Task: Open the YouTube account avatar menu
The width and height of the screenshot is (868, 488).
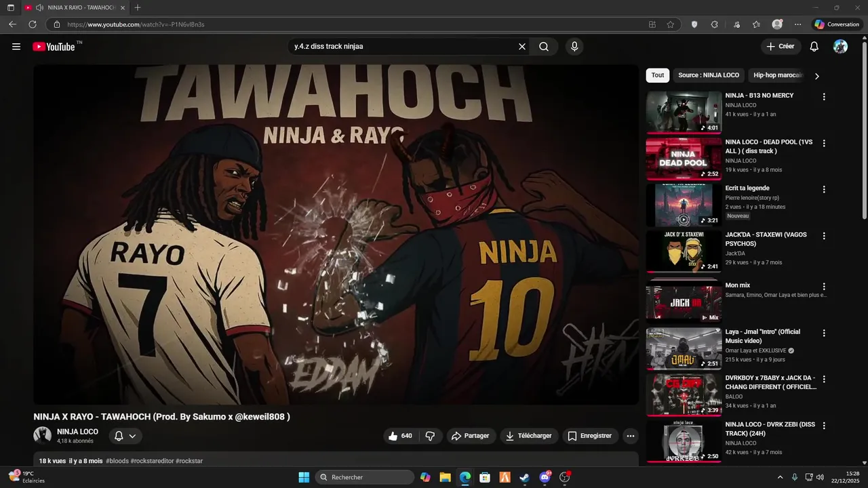Action: coord(840,47)
